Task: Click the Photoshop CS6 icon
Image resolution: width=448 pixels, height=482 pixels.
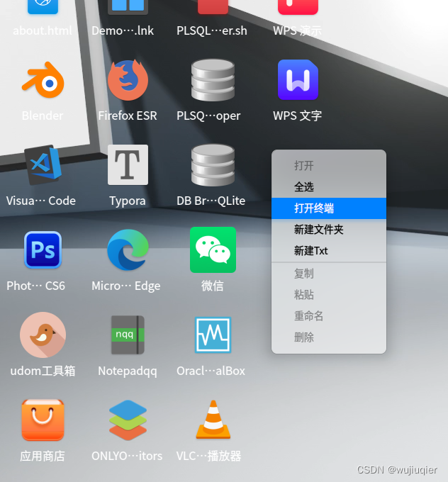Action: click(x=43, y=250)
